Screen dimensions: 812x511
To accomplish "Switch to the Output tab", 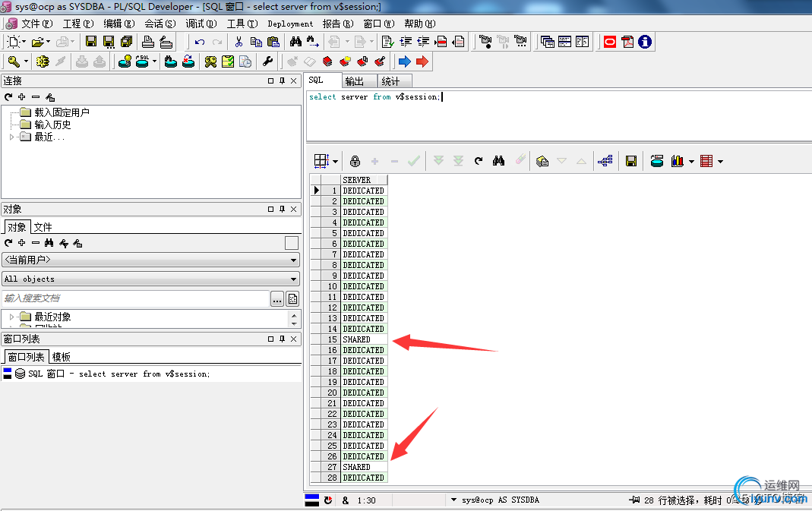I will (354, 81).
